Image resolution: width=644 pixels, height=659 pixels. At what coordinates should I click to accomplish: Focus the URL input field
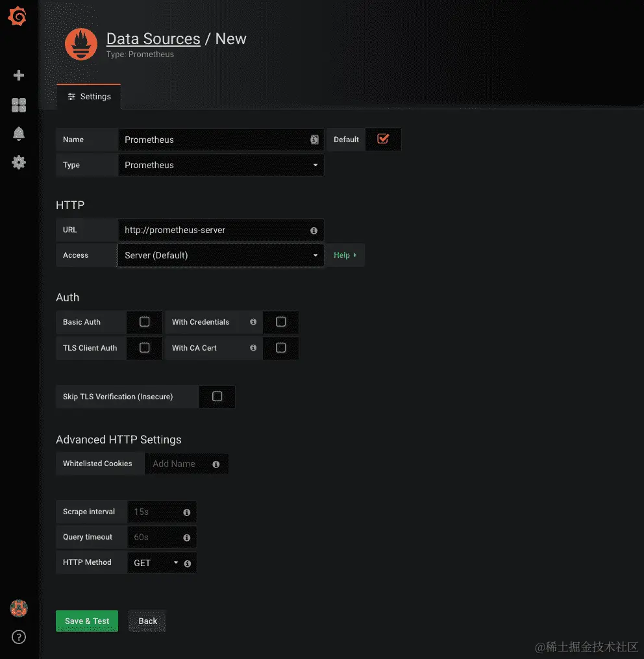(x=221, y=230)
